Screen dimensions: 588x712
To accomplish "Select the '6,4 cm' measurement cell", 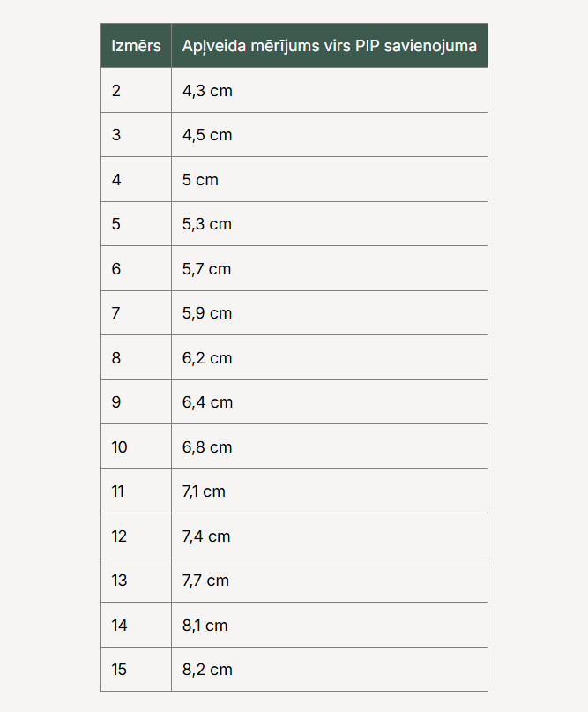I will 207,402.
